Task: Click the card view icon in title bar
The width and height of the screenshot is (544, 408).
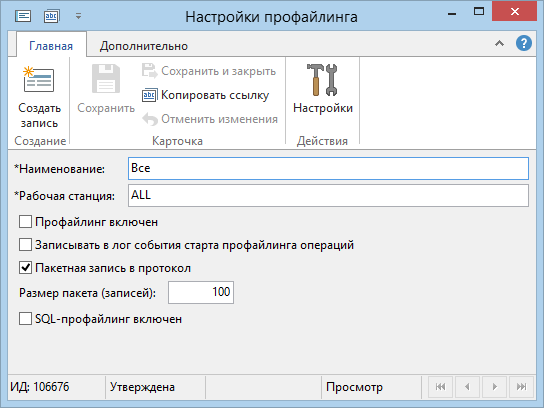Action: (23, 16)
